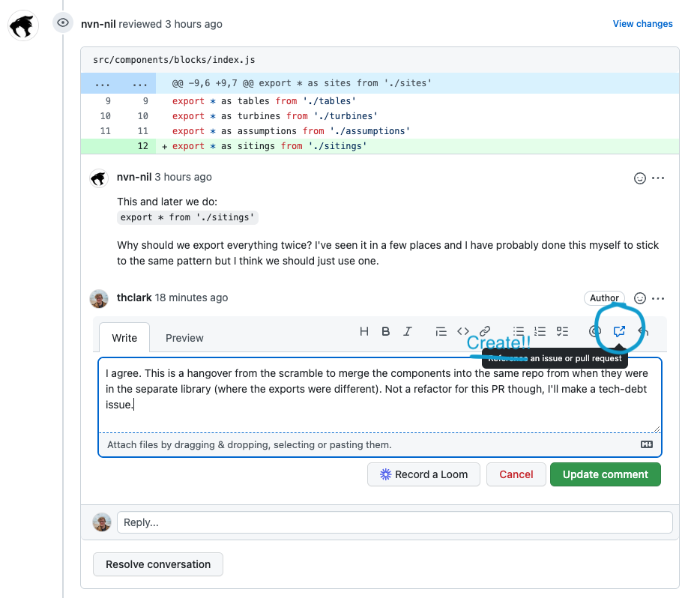
Task: Open nvn-nil's large avatar at top left
Action: (23, 25)
